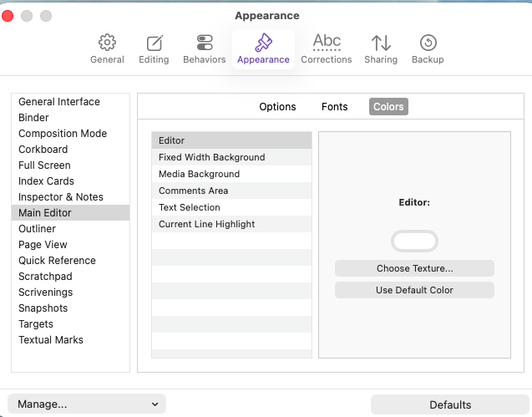Select Page View in sidebar
532x417 pixels.
(70, 245)
